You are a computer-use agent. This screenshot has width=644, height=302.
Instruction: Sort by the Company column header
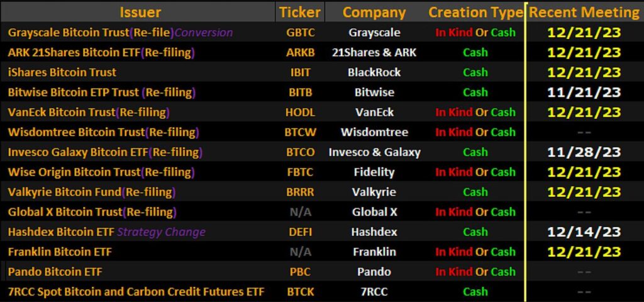click(x=374, y=12)
